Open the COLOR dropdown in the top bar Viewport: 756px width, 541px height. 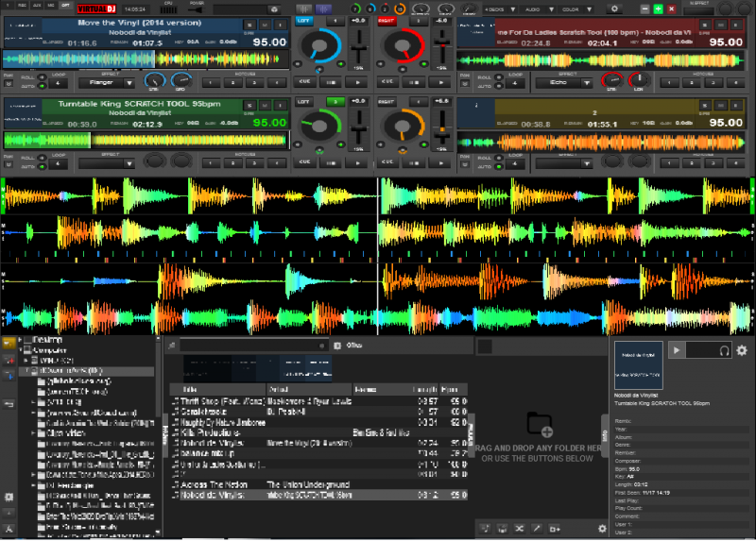(576, 9)
